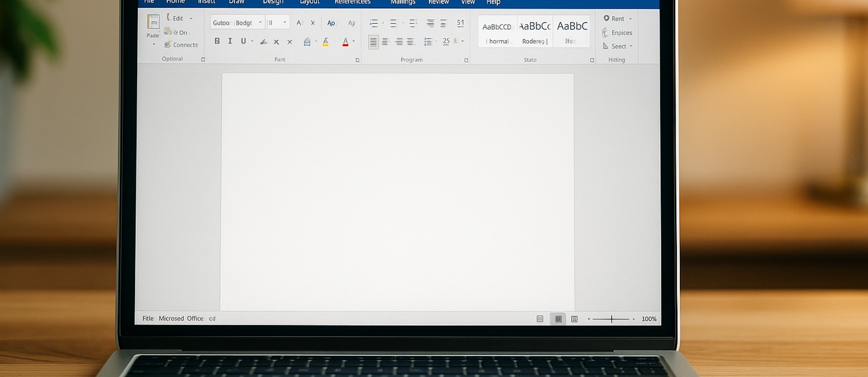Open the Mailings ribbon tab
This screenshot has width=868, height=377.
(403, 3)
